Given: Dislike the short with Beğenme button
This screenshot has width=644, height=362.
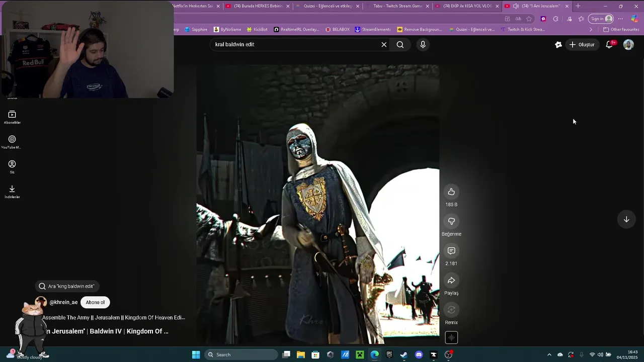Looking at the screenshot, I should click(x=451, y=221).
